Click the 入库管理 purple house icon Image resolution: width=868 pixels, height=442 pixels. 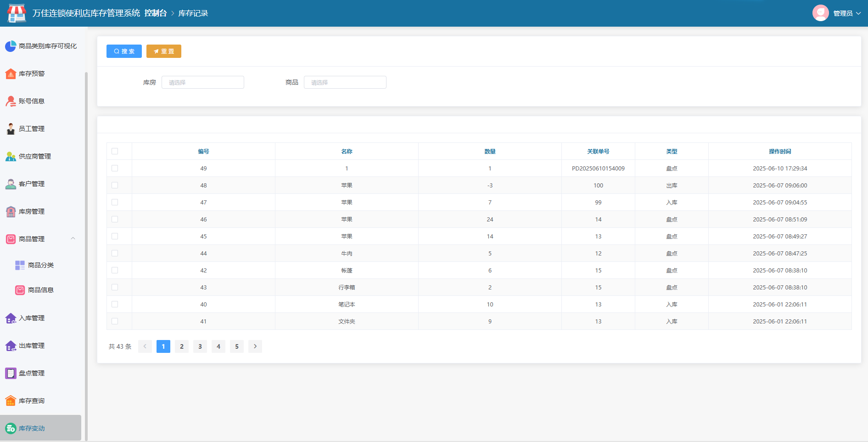(x=11, y=318)
